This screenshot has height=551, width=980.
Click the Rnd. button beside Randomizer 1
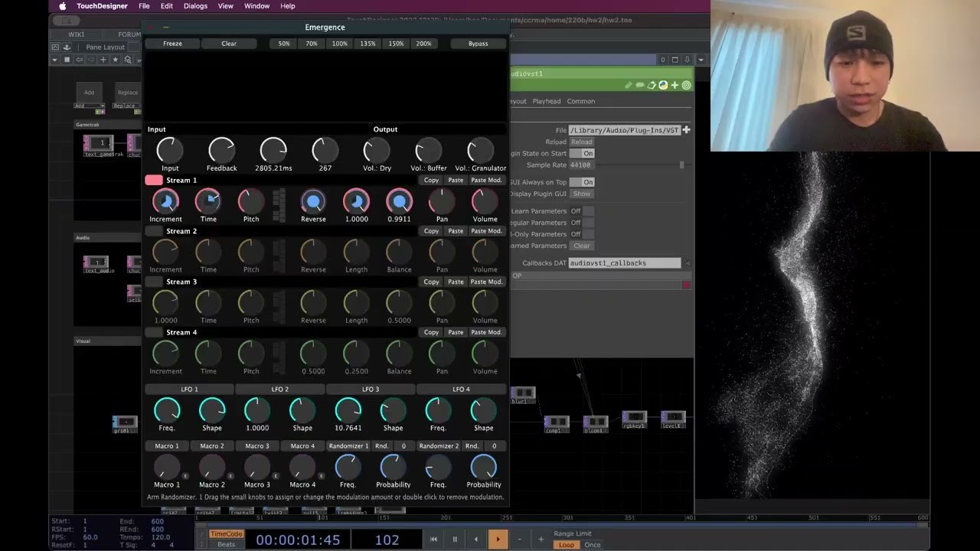[381, 446]
